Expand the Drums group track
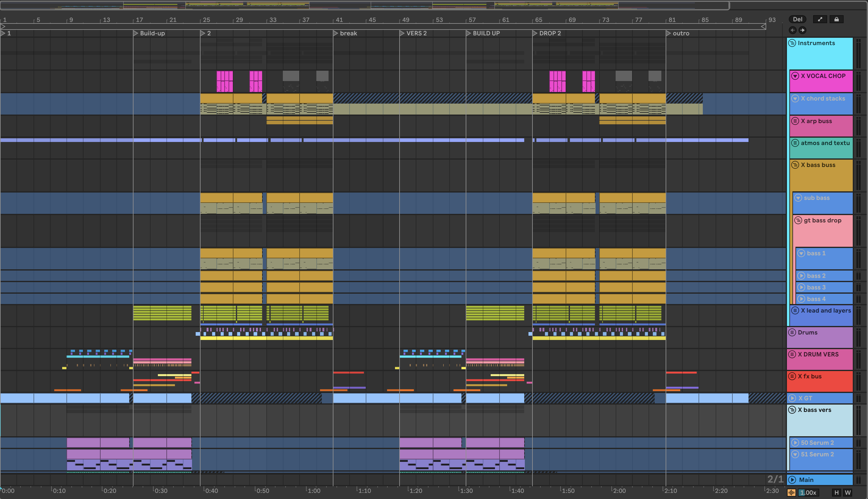 coord(792,332)
